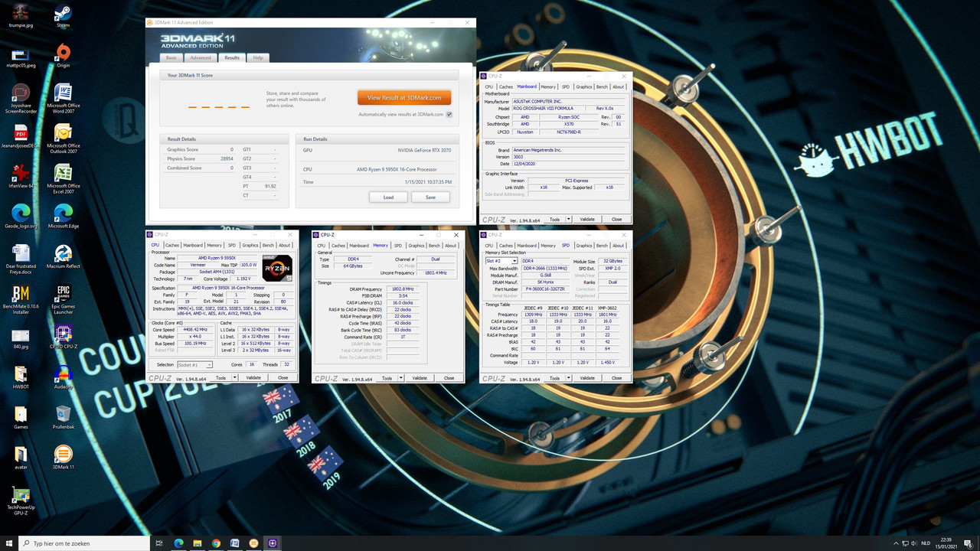Viewport: 980px width, 551px height.
Task: Open Chrome from the taskbar
Action: pyautogui.click(x=217, y=543)
